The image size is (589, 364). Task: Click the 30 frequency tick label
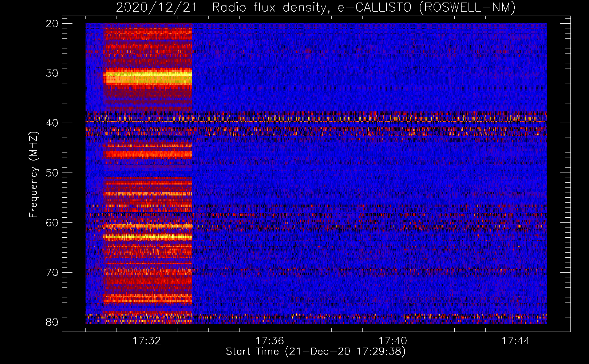coord(53,73)
